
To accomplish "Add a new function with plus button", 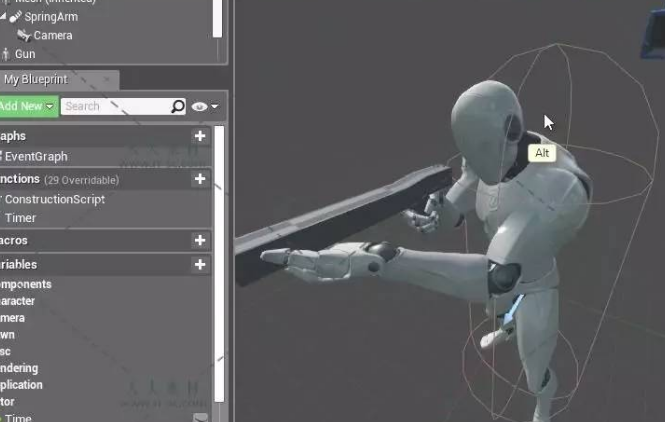I will tap(200, 179).
